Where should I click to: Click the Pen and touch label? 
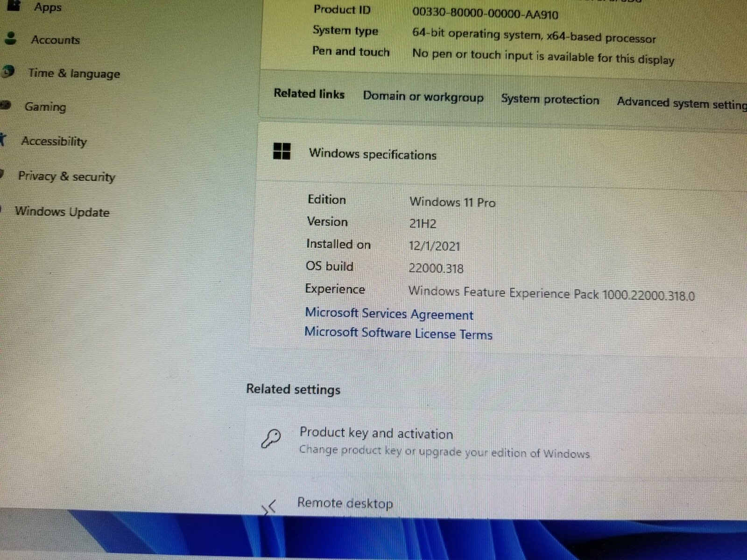(351, 51)
